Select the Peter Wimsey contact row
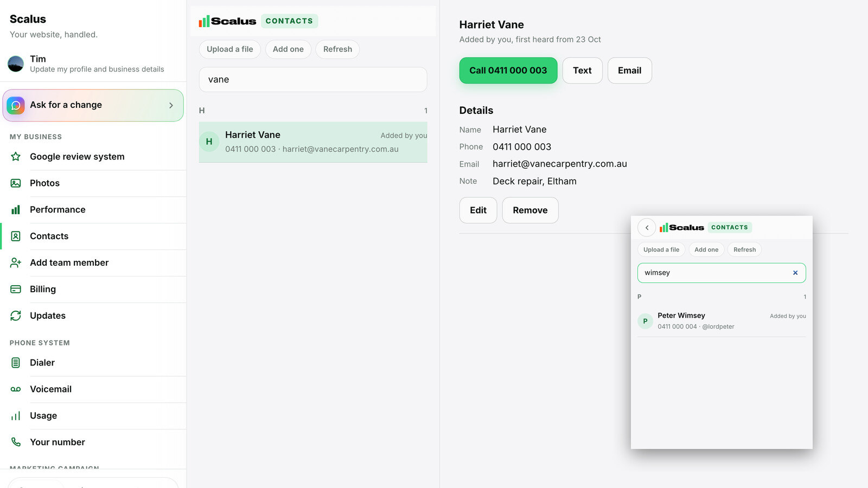This screenshot has height=488, width=868. click(x=722, y=321)
